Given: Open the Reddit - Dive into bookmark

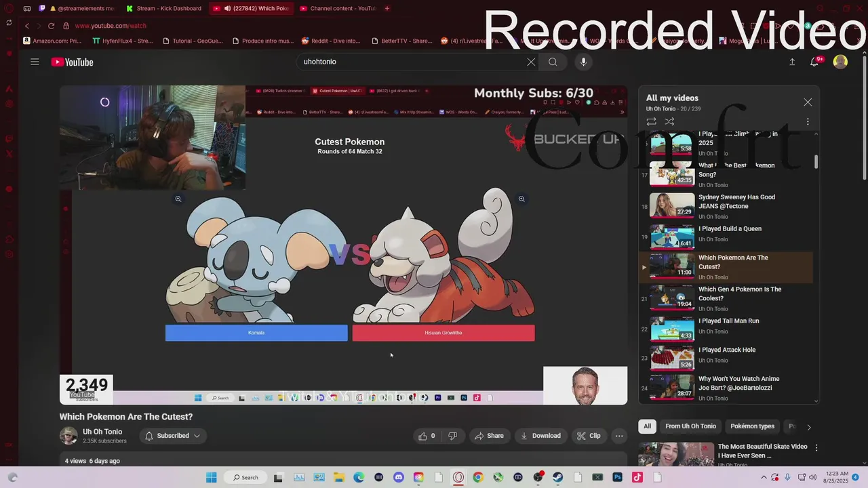Looking at the screenshot, I should [331, 41].
